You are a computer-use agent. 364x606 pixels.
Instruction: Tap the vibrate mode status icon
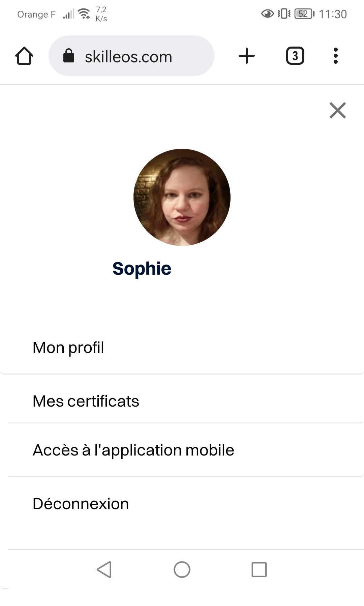pos(284,14)
